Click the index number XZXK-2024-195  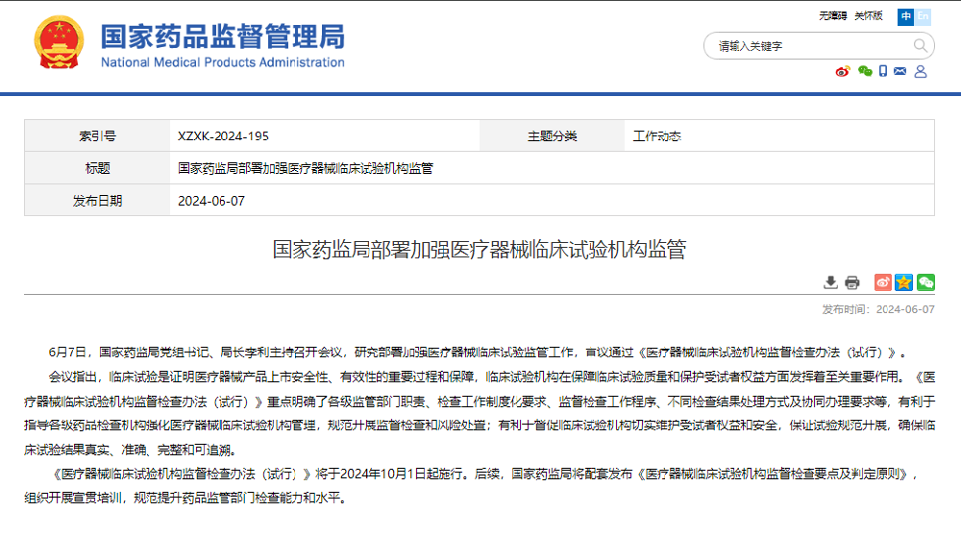[x=223, y=136]
